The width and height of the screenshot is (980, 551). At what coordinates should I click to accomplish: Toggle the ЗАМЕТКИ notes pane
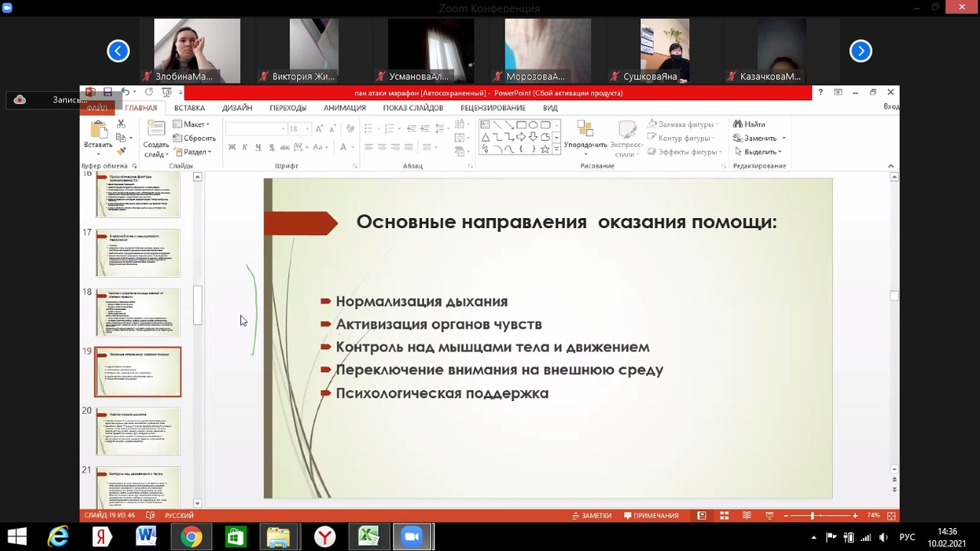pos(591,516)
